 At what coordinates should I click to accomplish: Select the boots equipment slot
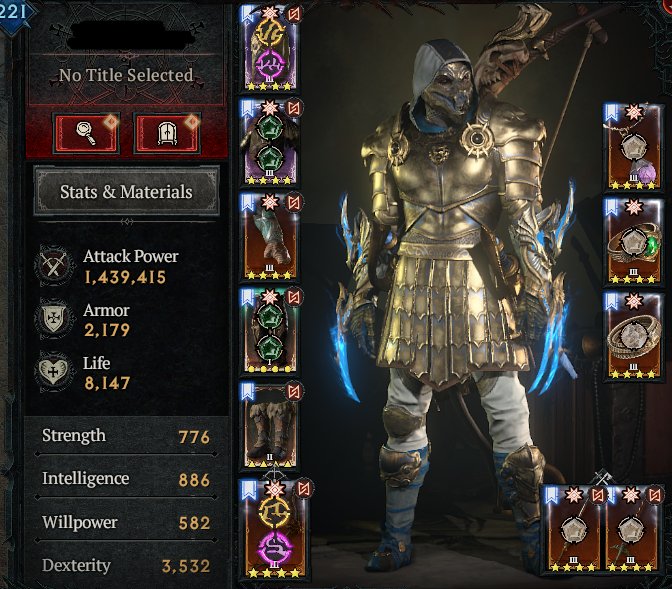(x=270, y=425)
